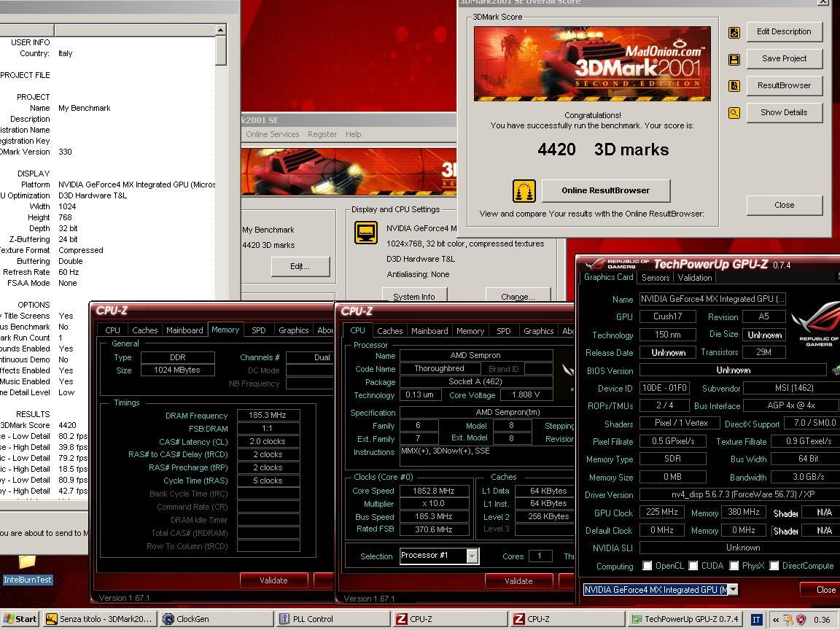Check the OpenCL checkbox in GPU-Z
The image size is (840, 630).
(647, 566)
